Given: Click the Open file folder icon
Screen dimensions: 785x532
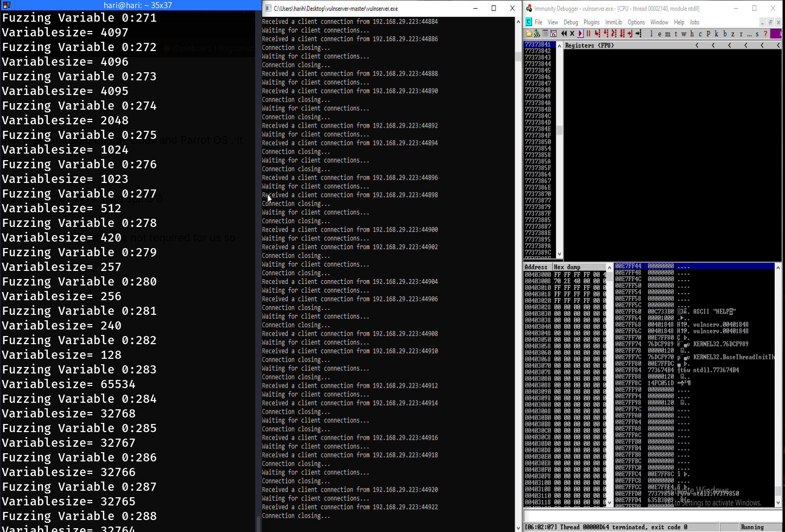Looking at the screenshot, I should [x=529, y=34].
